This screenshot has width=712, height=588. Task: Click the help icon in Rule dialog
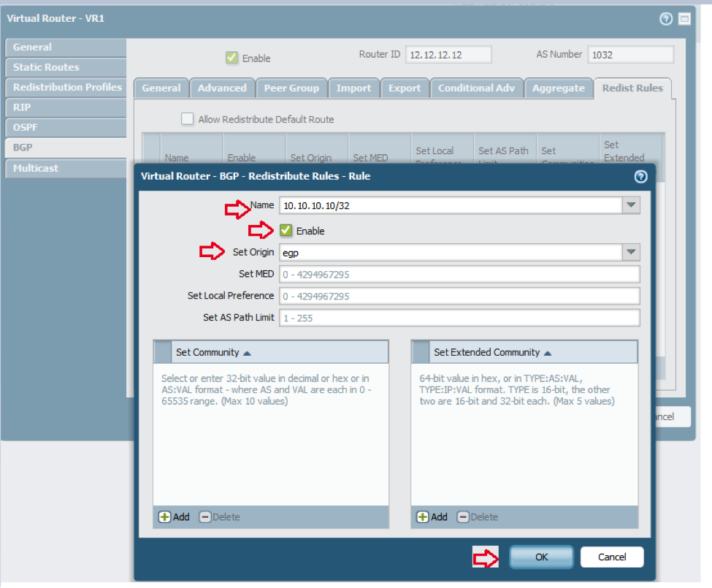coord(640,176)
